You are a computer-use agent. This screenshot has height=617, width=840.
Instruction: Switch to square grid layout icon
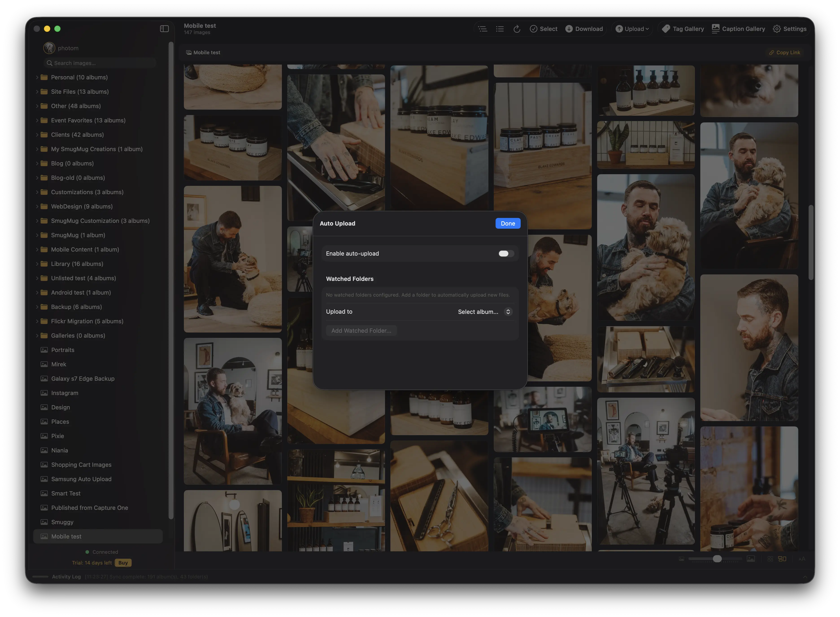(x=770, y=559)
